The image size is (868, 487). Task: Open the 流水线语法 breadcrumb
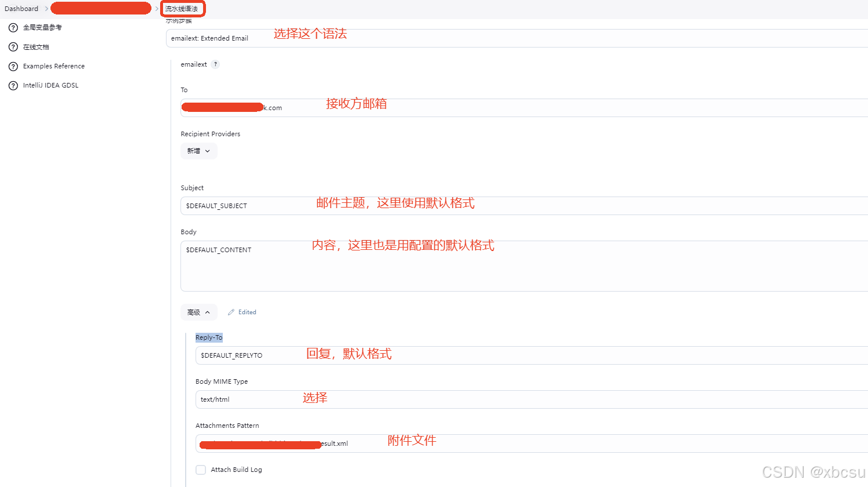pyautogui.click(x=182, y=9)
